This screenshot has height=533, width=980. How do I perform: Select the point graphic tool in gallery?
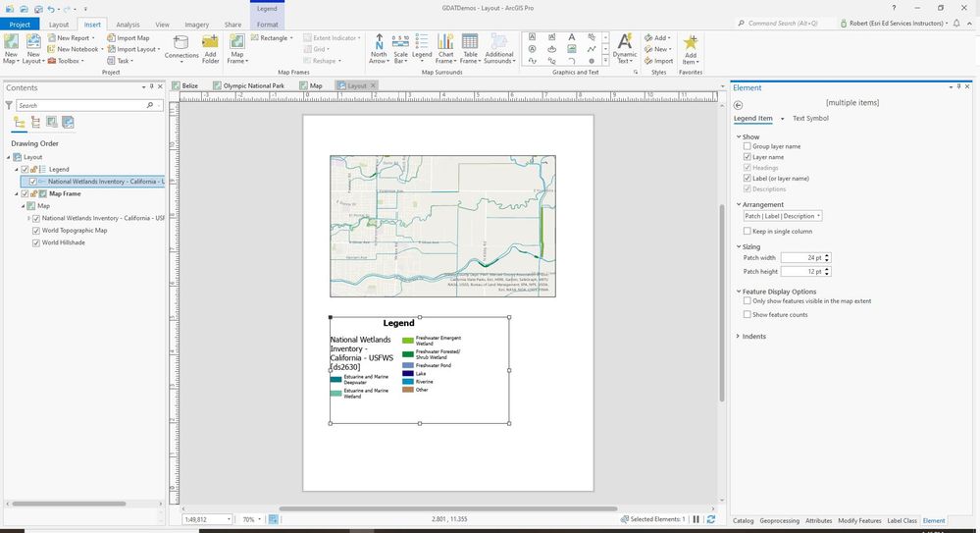[592, 61]
